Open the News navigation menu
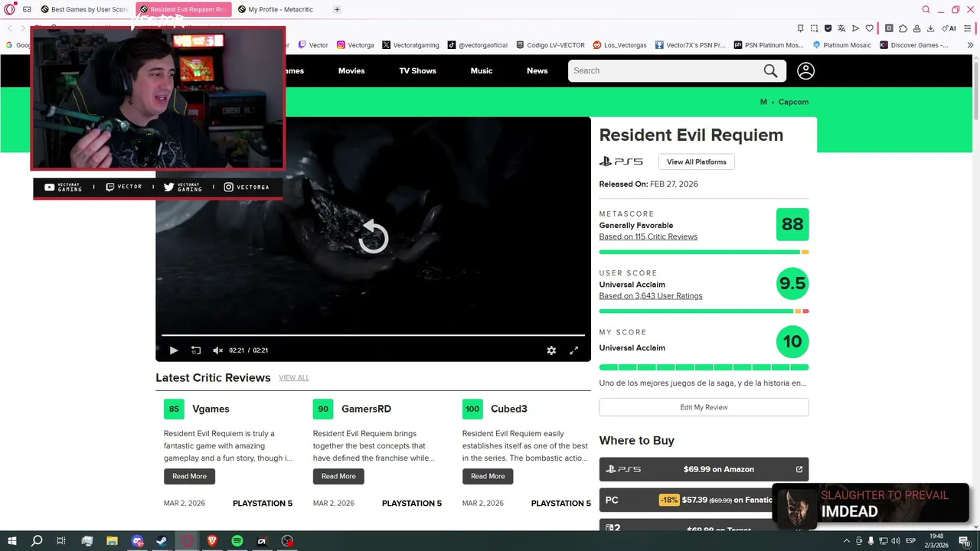Viewport: 980px width, 551px height. point(537,71)
